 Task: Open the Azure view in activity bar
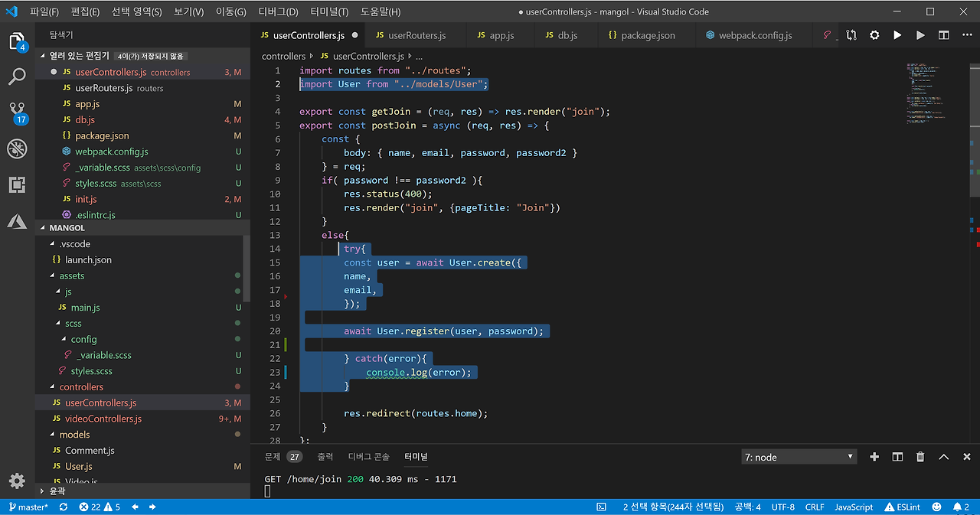(x=17, y=221)
